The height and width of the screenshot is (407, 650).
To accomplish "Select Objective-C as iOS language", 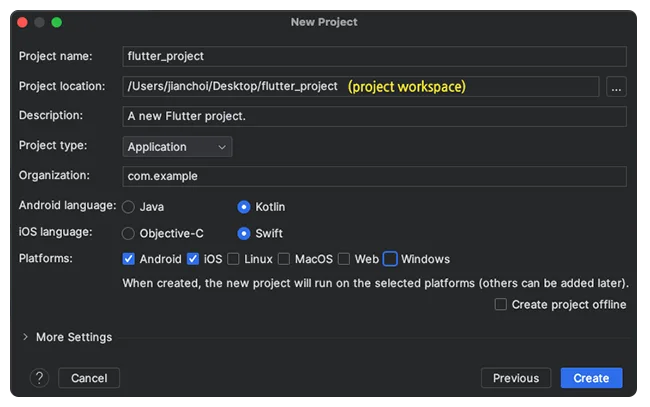I will [128, 233].
